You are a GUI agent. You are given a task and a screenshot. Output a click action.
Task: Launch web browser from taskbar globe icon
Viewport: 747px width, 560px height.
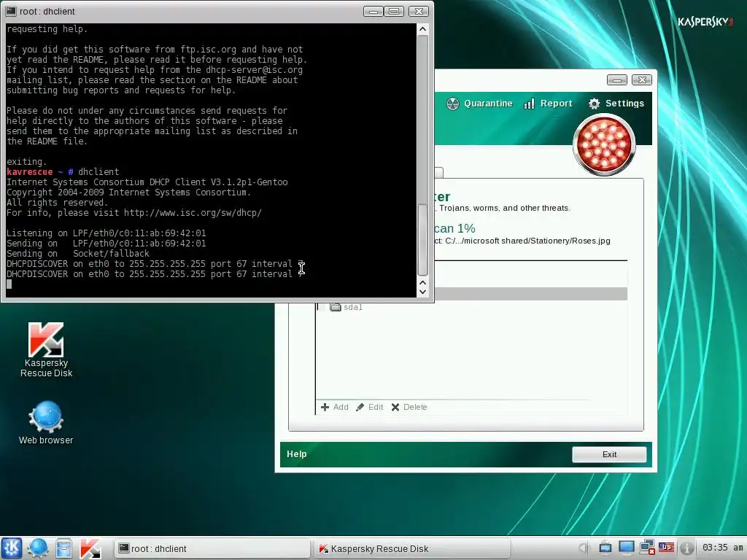[x=38, y=548]
